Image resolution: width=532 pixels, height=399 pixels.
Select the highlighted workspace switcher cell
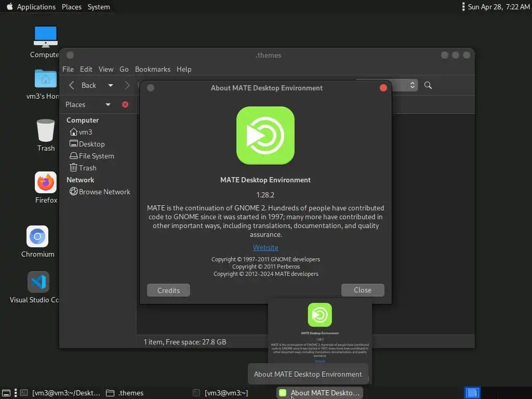[x=472, y=393]
